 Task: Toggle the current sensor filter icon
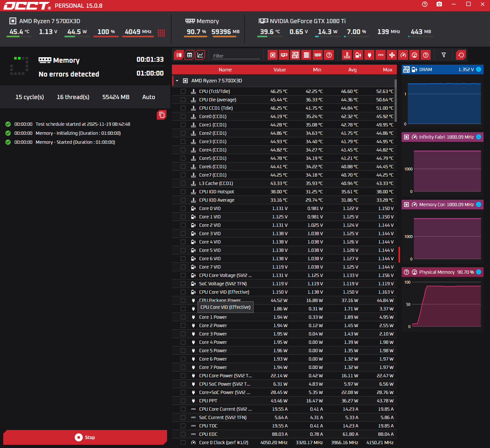(x=381, y=55)
